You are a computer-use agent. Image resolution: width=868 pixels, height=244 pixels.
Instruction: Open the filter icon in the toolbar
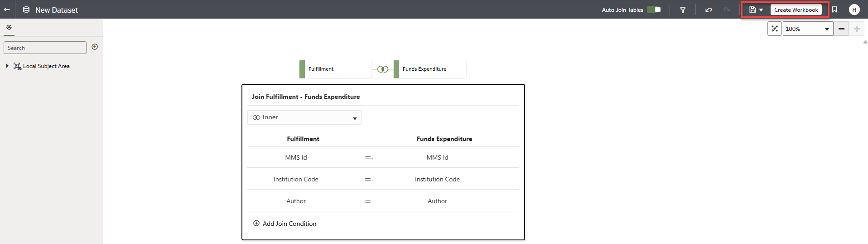pos(683,10)
